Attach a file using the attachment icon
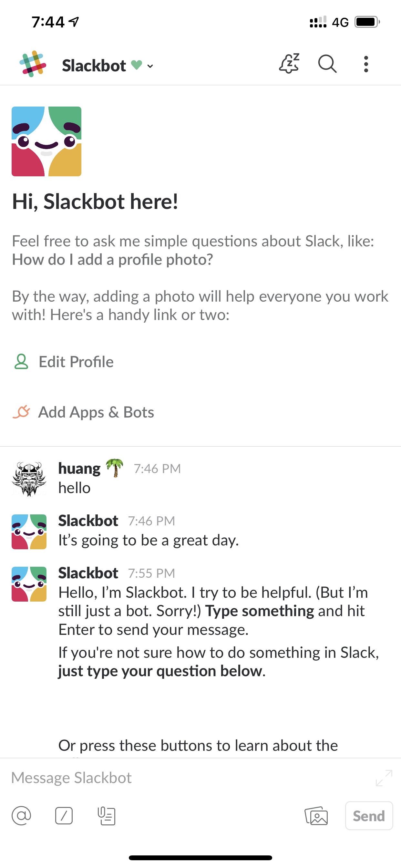The height and width of the screenshot is (868, 401). tap(107, 816)
